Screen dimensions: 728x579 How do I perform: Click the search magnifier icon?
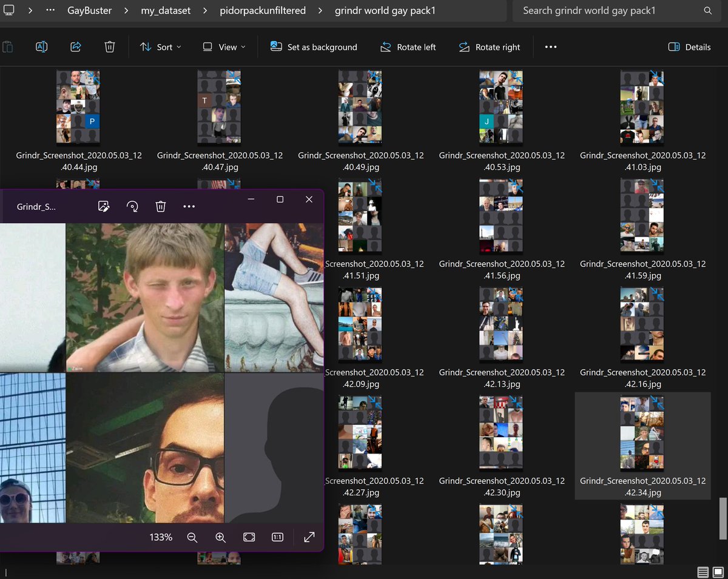point(708,10)
